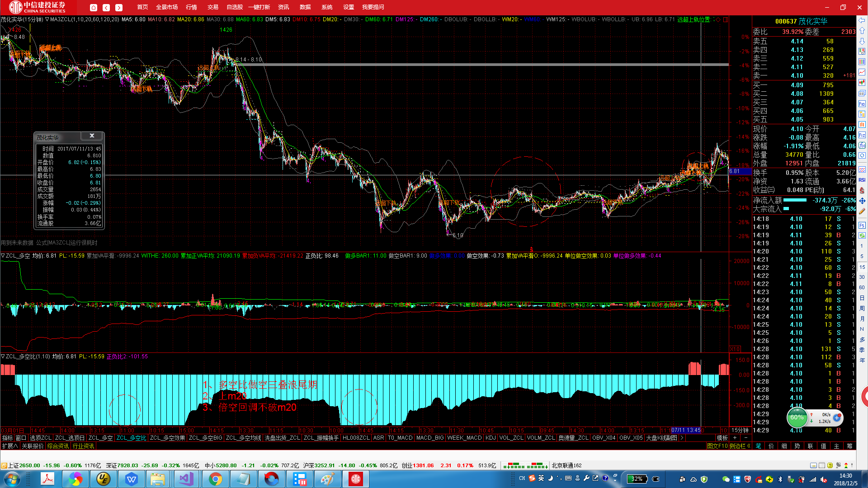Click the F12 icon in sidebar
This screenshot has width=868, height=488.
[x=862, y=135]
